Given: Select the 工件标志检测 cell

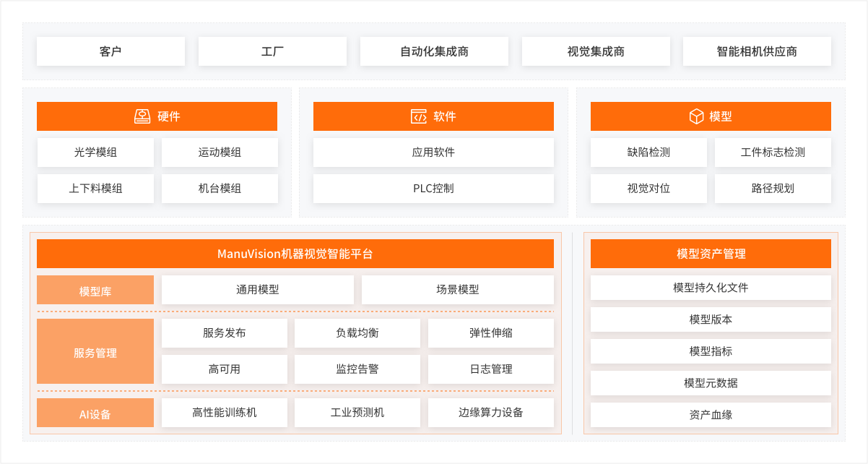Looking at the screenshot, I should [x=773, y=152].
